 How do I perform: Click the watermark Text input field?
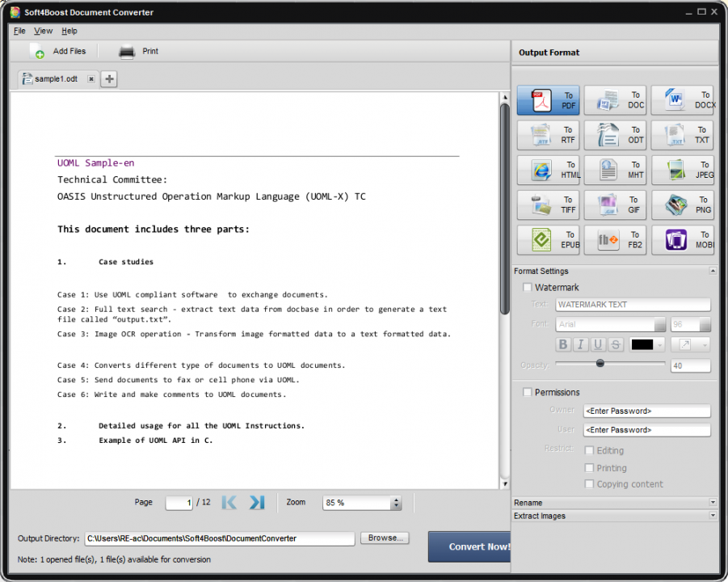(633, 305)
